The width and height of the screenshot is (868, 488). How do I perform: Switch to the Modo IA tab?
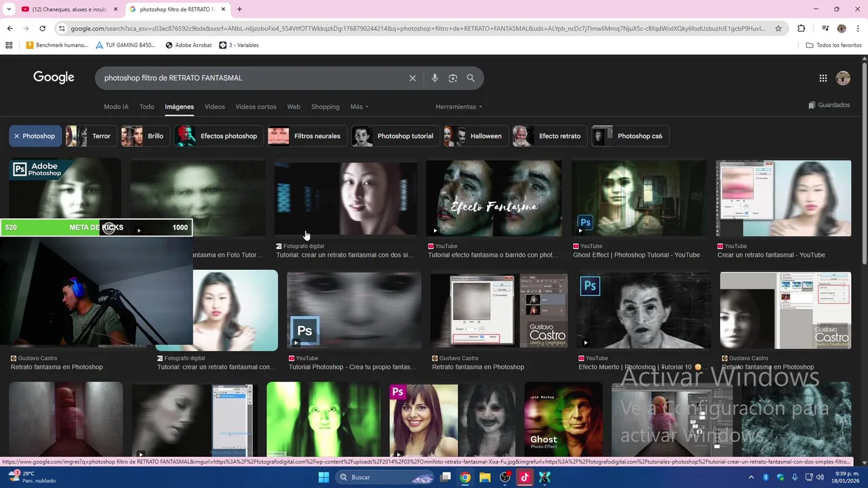click(116, 107)
